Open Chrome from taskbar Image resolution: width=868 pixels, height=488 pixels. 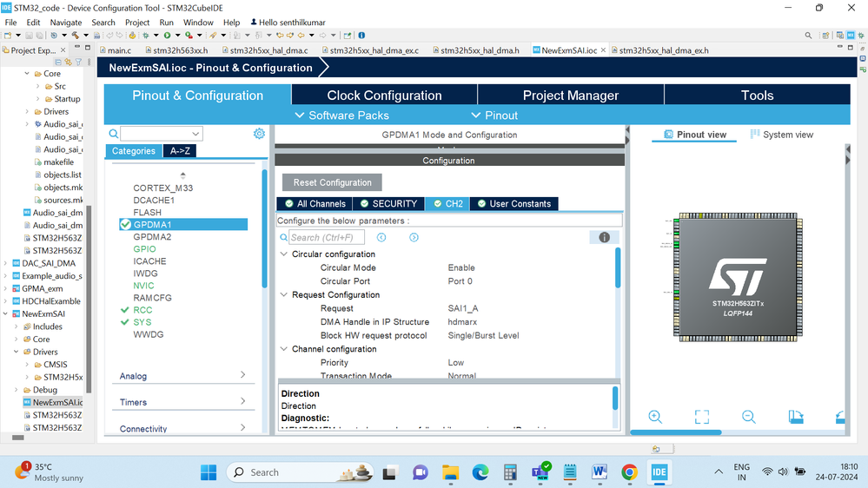pyautogui.click(x=629, y=472)
